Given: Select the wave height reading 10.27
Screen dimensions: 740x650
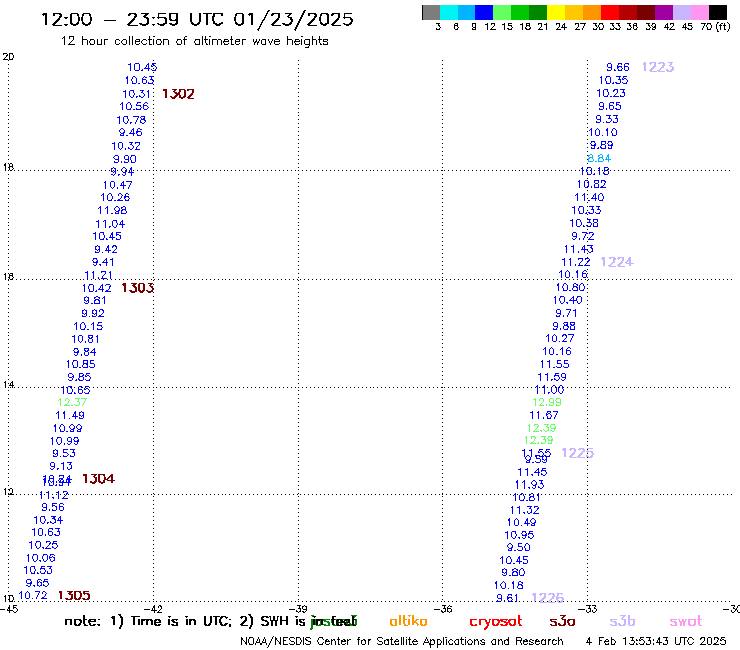Looking at the screenshot, I should pyautogui.click(x=560, y=338).
